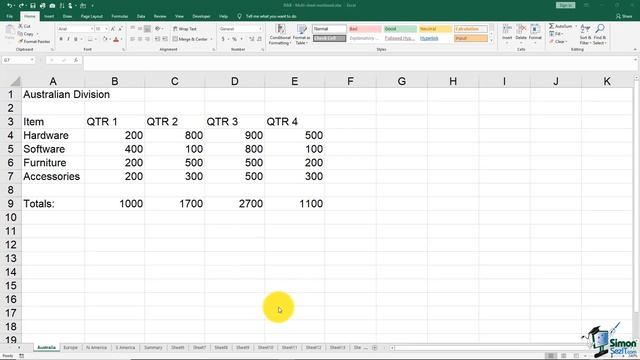Toggle Underline formatting
This screenshot has height=360, width=640.
[76, 39]
